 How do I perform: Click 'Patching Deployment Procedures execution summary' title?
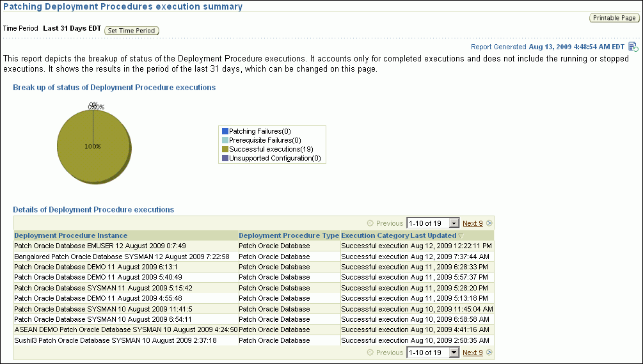point(123,6)
